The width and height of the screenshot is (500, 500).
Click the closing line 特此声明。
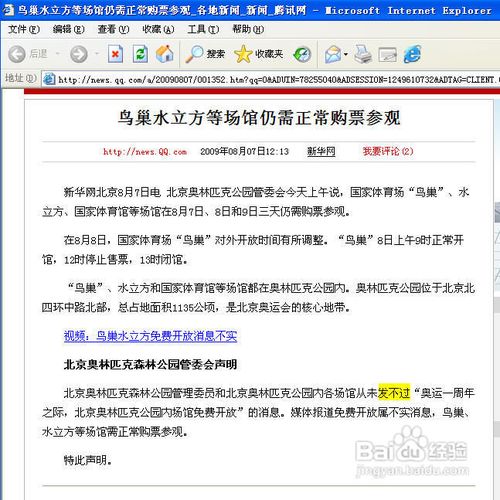(x=88, y=460)
